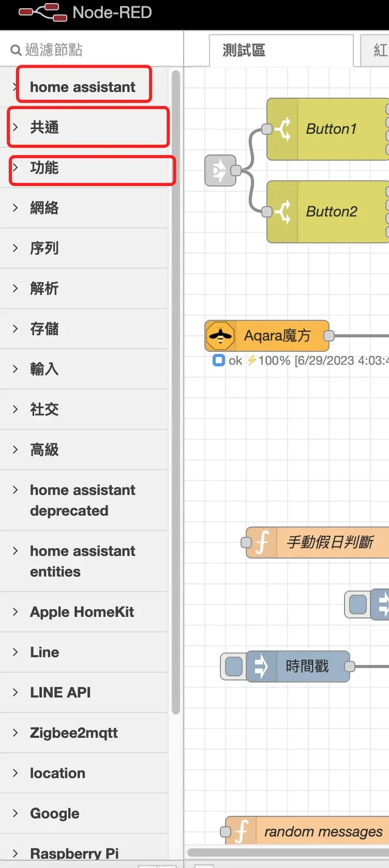389x868 pixels.
Task: Click the 過濾節點 filter input field
Action: [x=92, y=50]
